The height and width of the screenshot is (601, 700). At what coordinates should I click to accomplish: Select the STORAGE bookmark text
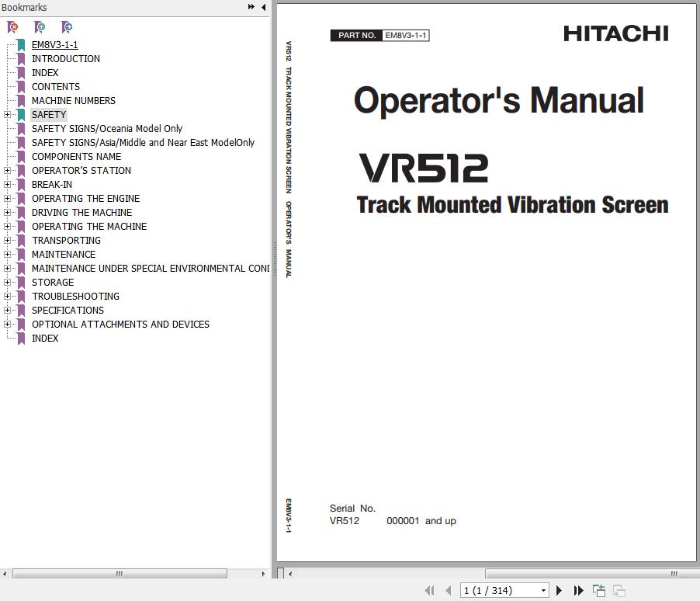click(x=53, y=282)
